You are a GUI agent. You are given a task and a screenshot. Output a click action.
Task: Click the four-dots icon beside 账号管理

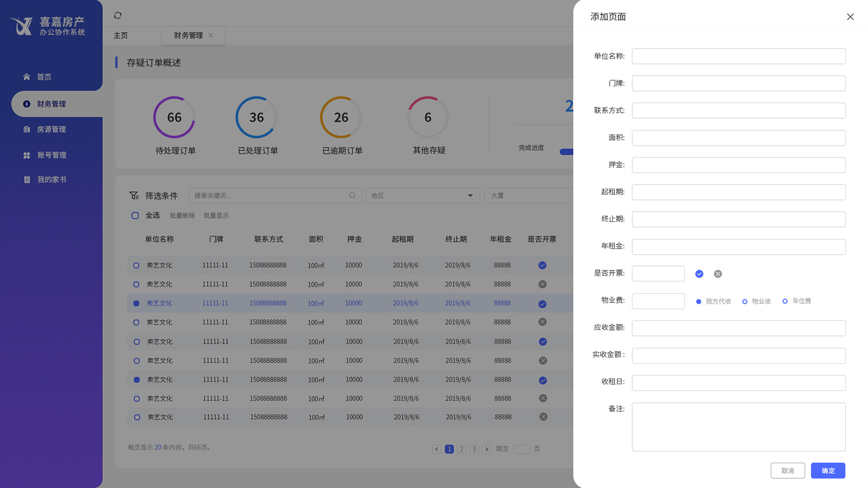(x=27, y=155)
